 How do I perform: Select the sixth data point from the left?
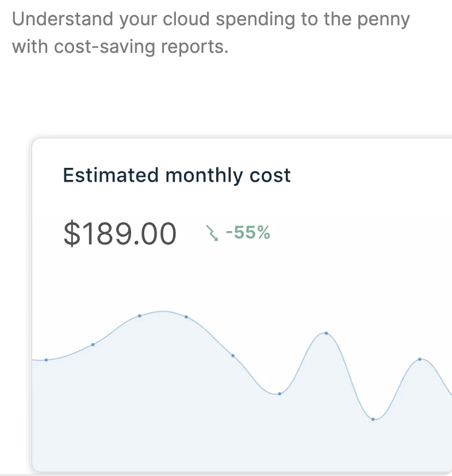pyautogui.click(x=279, y=394)
